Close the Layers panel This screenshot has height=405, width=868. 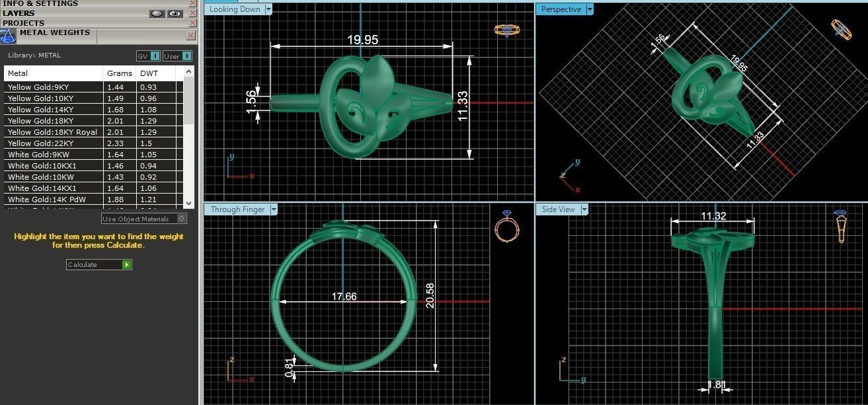pos(192,13)
